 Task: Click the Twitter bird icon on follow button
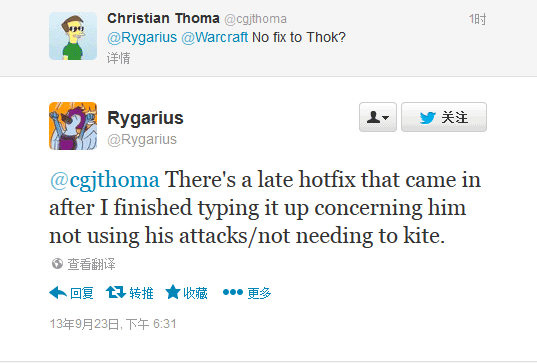tap(428, 118)
